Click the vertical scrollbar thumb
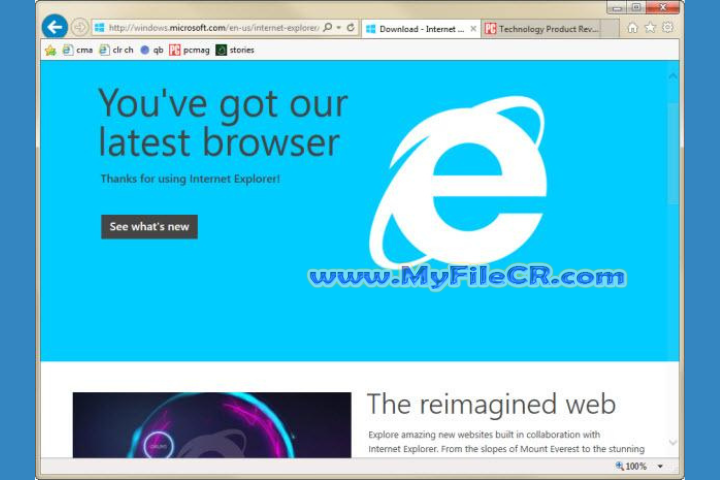Viewport: 720px width, 480px height. [x=673, y=153]
